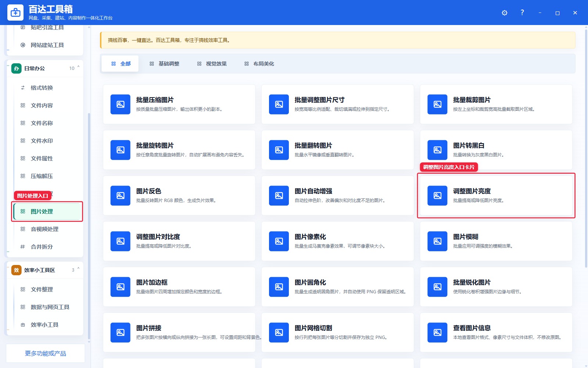Open 文件整理 in the sidebar
The image size is (588, 368).
pyautogui.click(x=47, y=289)
